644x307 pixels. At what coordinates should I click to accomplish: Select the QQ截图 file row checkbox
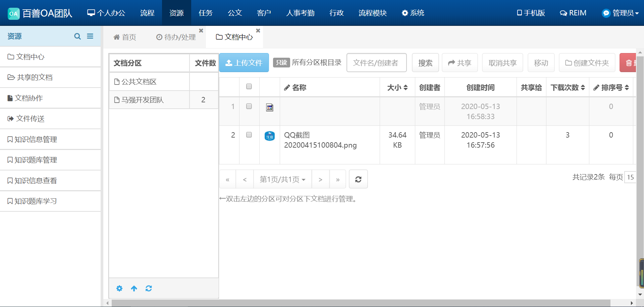[x=249, y=135]
